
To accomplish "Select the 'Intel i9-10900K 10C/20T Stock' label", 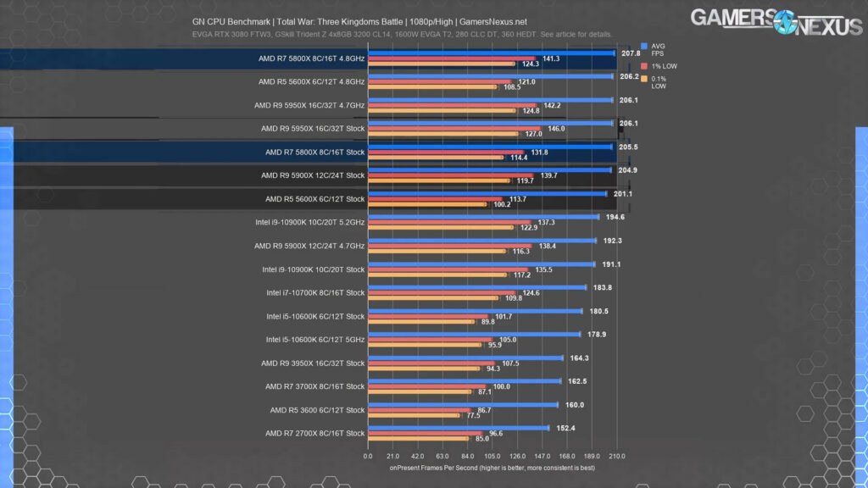I will (x=314, y=269).
